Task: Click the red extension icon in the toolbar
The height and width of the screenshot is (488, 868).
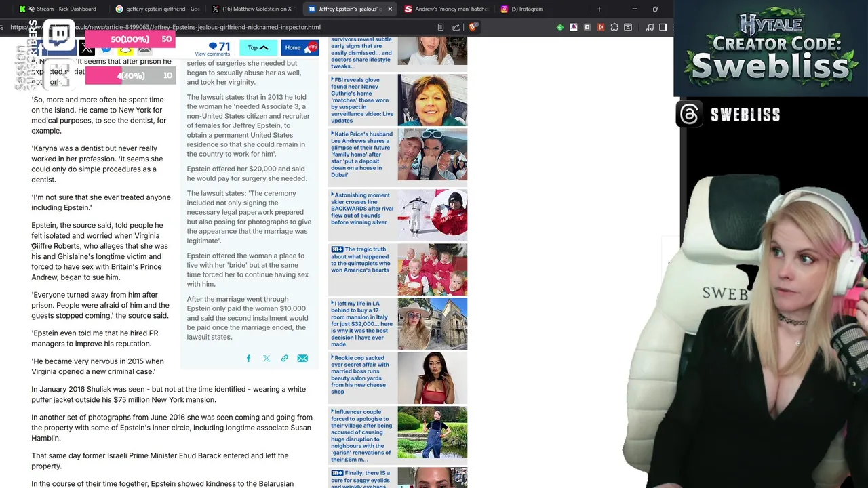Action: tap(601, 27)
